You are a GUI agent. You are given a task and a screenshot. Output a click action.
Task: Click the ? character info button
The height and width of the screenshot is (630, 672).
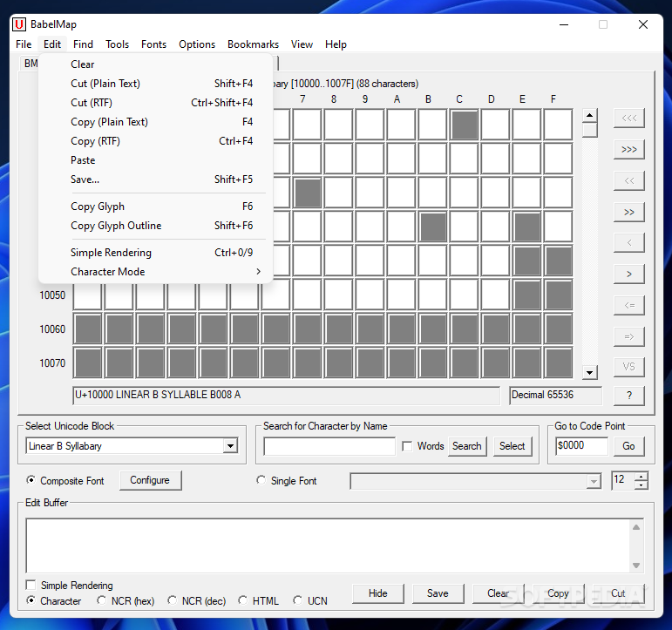tap(628, 395)
